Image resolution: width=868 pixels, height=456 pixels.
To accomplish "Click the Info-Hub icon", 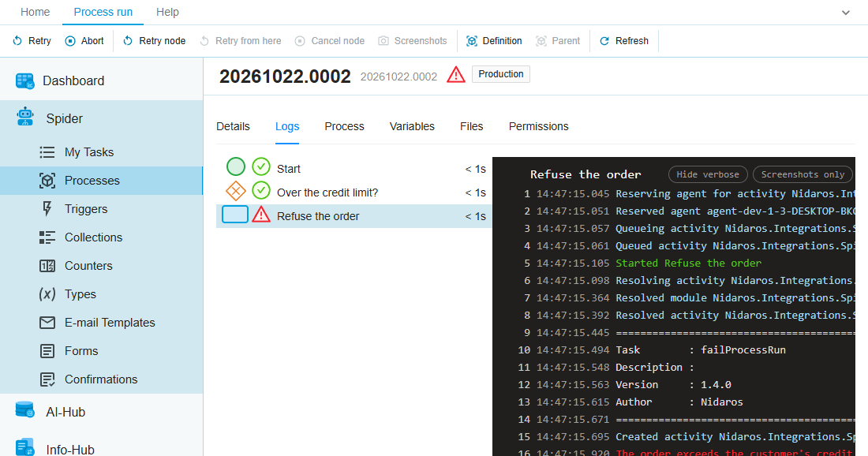I will pos(25,447).
